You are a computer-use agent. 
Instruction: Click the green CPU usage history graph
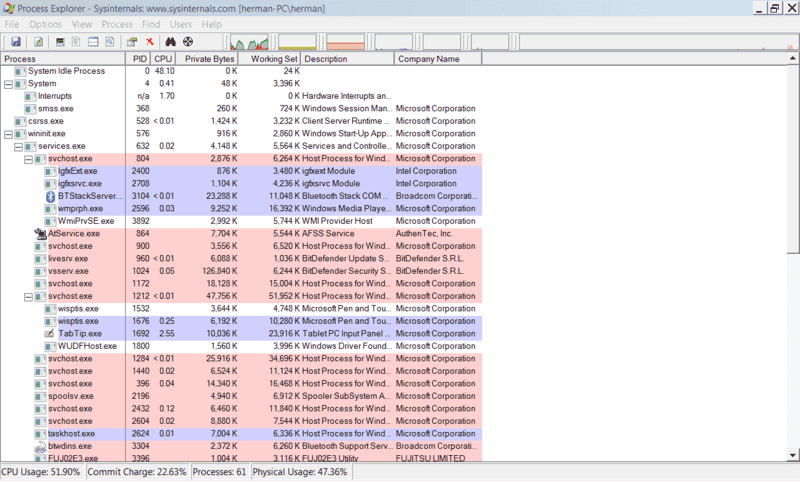(249, 43)
